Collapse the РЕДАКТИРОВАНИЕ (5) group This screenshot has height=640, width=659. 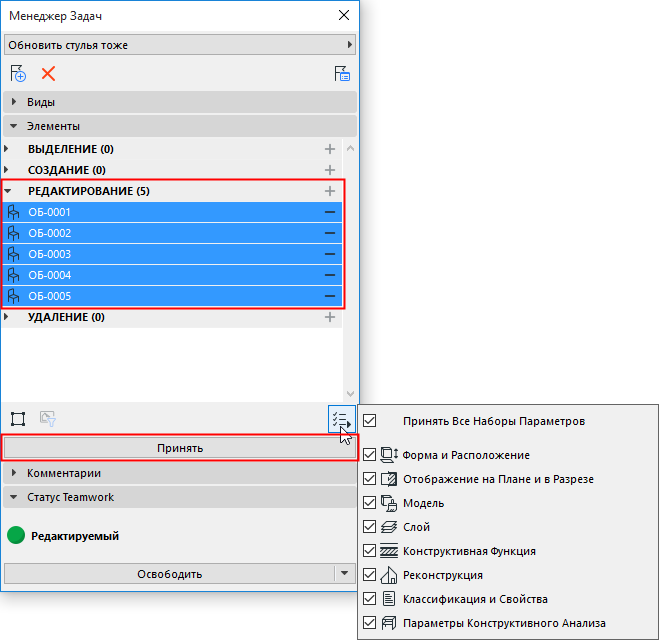coord(8,191)
